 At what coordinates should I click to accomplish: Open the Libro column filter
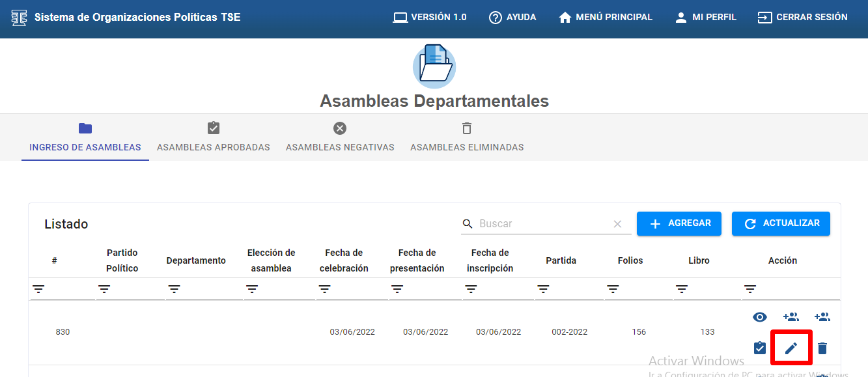pyautogui.click(x=682, y=289)
